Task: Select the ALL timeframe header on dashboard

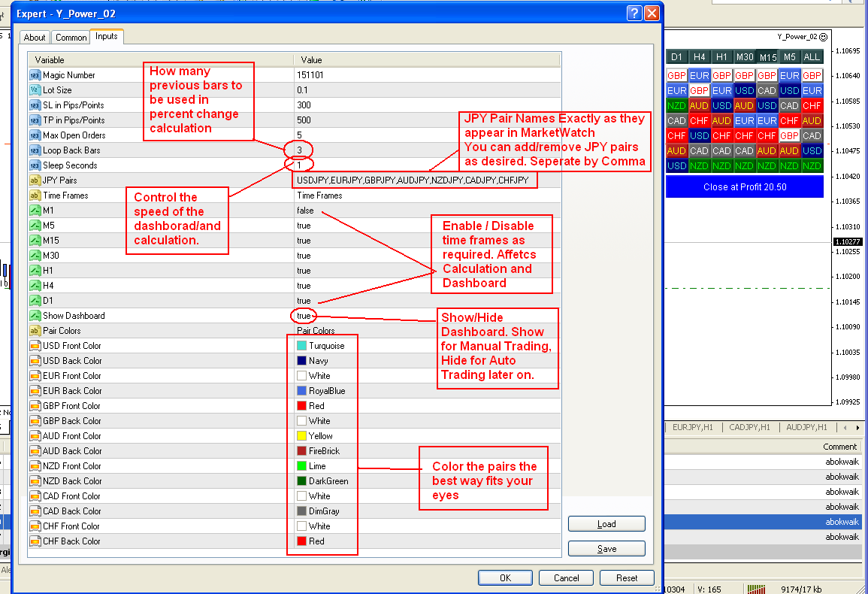Action: click(812, 56)
